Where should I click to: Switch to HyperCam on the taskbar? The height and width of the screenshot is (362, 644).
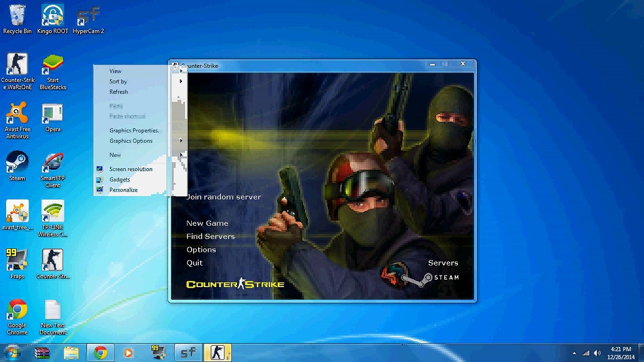click(x=188, y=353)
